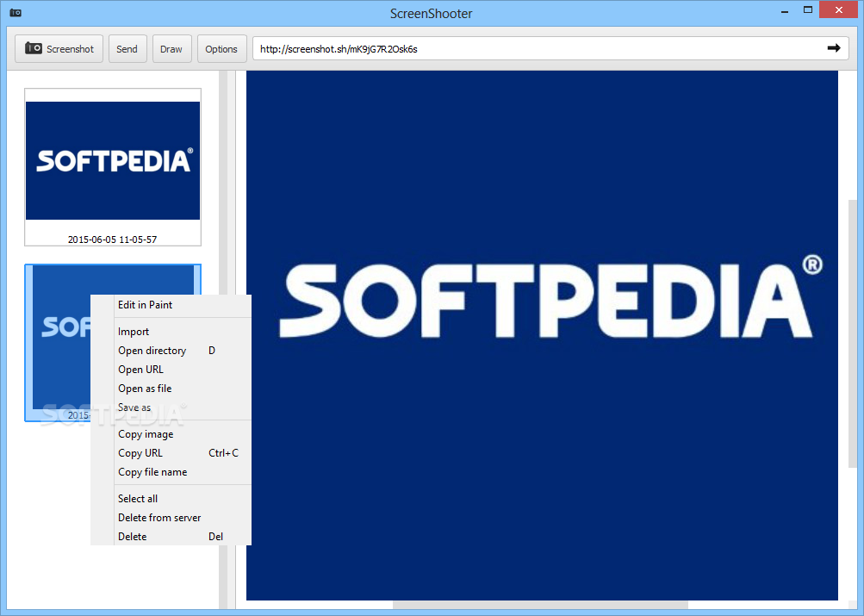Click the horizontal scrollbar under the preview
Screen dimensions: 864x616
(x=540, y=605)
